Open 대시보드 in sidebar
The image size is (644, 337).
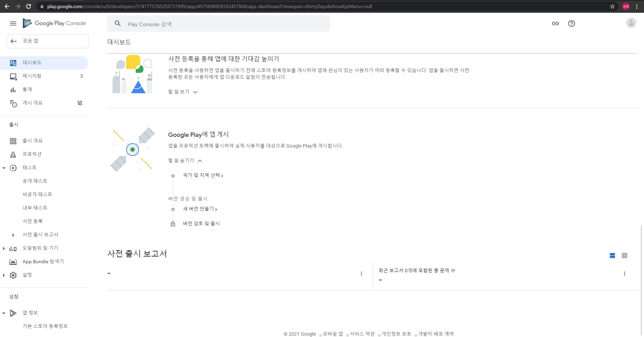[x=44, y=63]
